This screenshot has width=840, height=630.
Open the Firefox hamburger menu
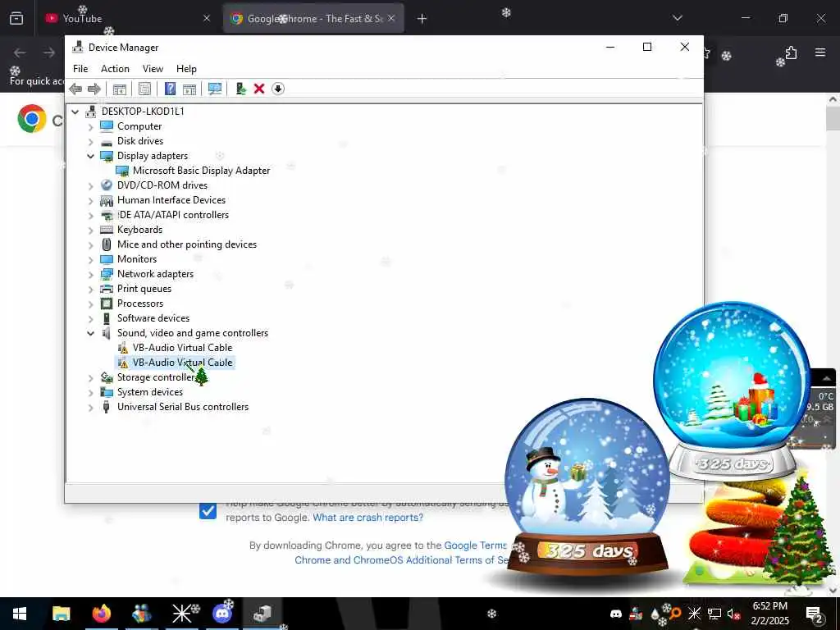[820, 52]
